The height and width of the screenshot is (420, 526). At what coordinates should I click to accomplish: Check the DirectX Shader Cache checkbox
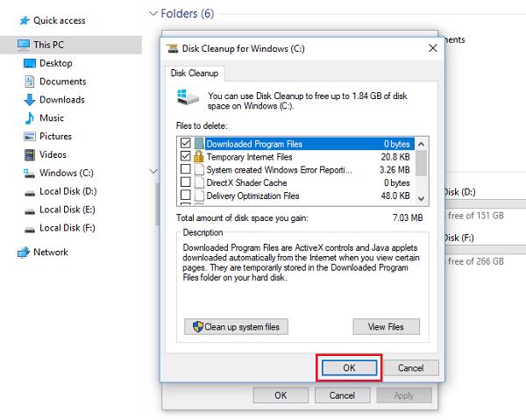pyautogui.click(x=185, y=182)
